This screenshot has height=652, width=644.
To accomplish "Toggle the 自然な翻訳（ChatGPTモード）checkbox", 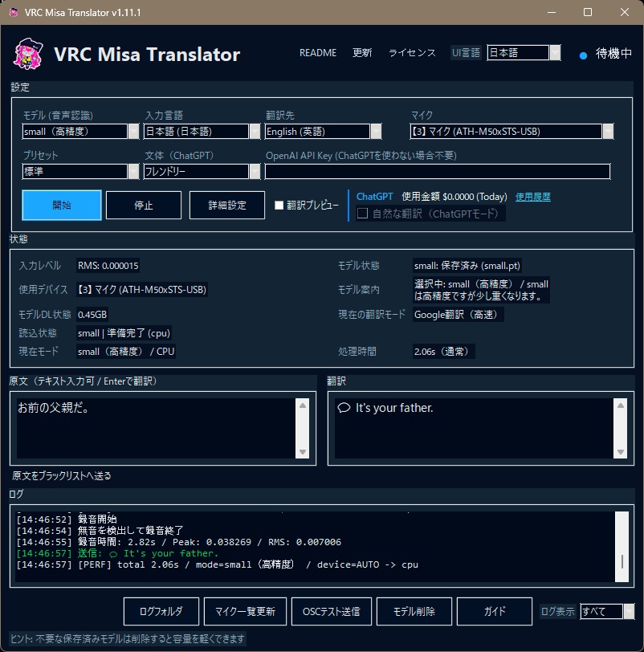I will [x=362, y=214].
